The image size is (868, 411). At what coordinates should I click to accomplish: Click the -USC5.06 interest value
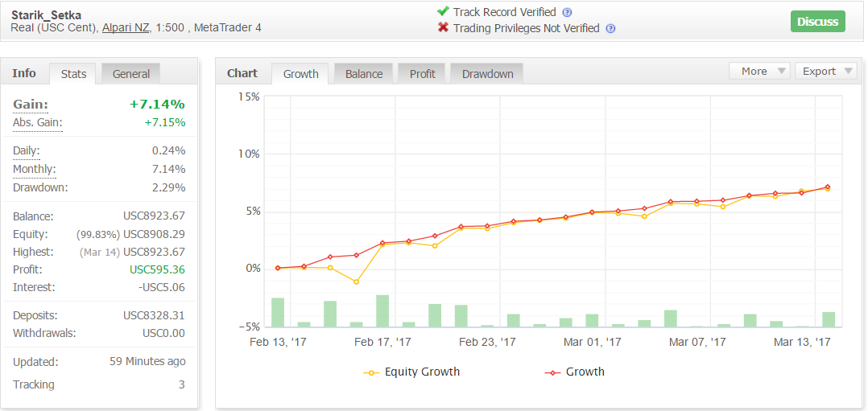pos(160,288)
